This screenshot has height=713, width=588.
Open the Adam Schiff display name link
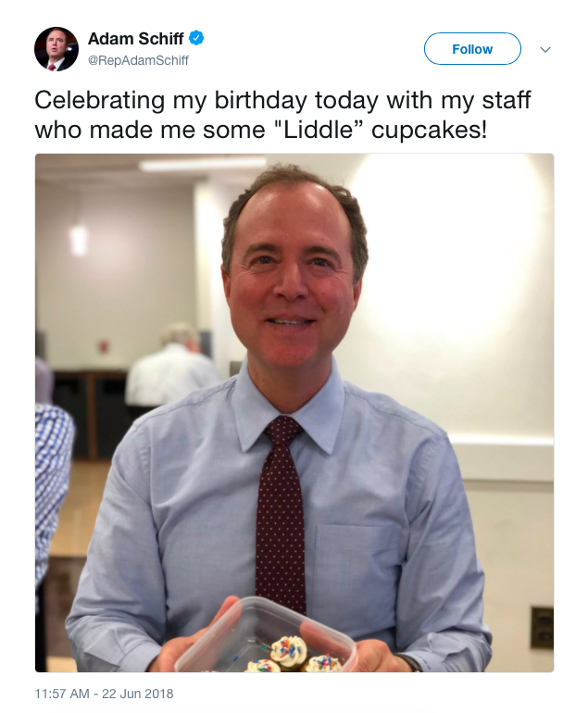[135, 39]
